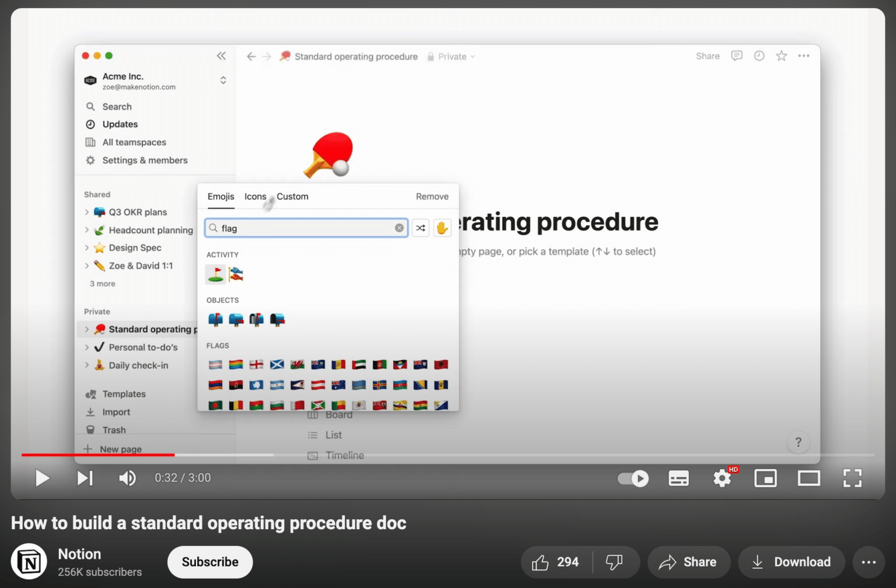Open the comments icon in the top bar
This screenshot has width=896, height=588.
(x=737, y=56)
